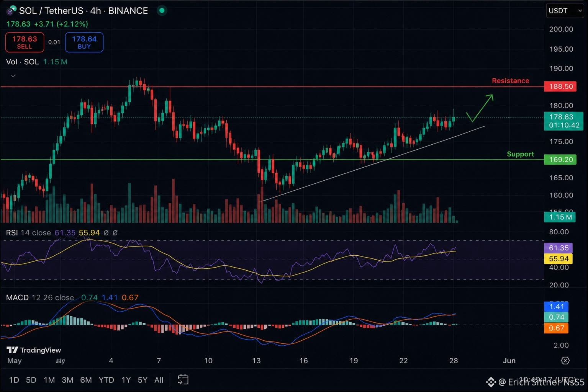The image size is (588, 392).
Task: Click the 80.00 RSI axis label
Action: coord(559,232)
